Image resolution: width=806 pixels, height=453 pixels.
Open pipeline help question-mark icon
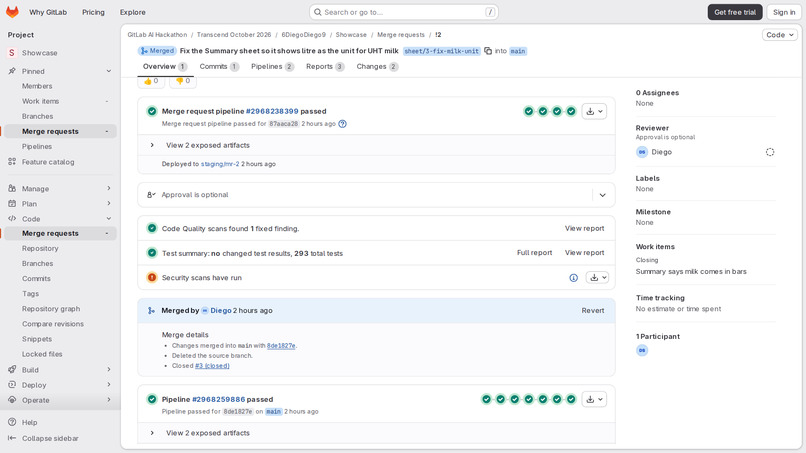(x=342, y=124)
